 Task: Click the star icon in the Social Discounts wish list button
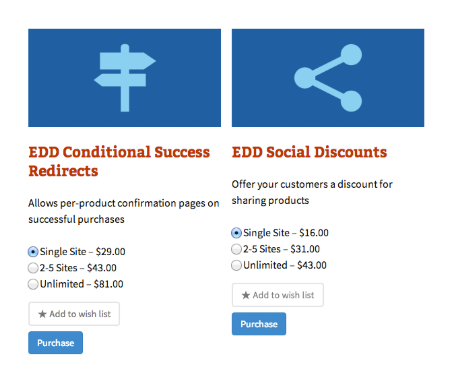[x=246, y=295]
